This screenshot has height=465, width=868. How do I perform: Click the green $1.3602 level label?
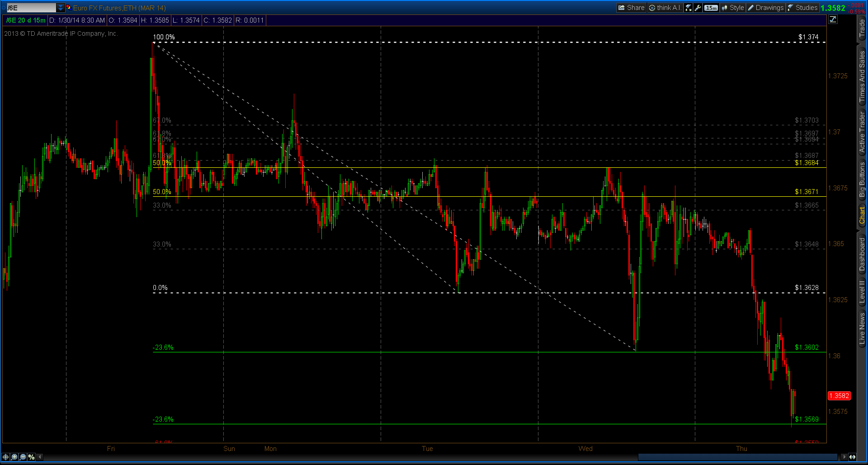tap(807, 347)
